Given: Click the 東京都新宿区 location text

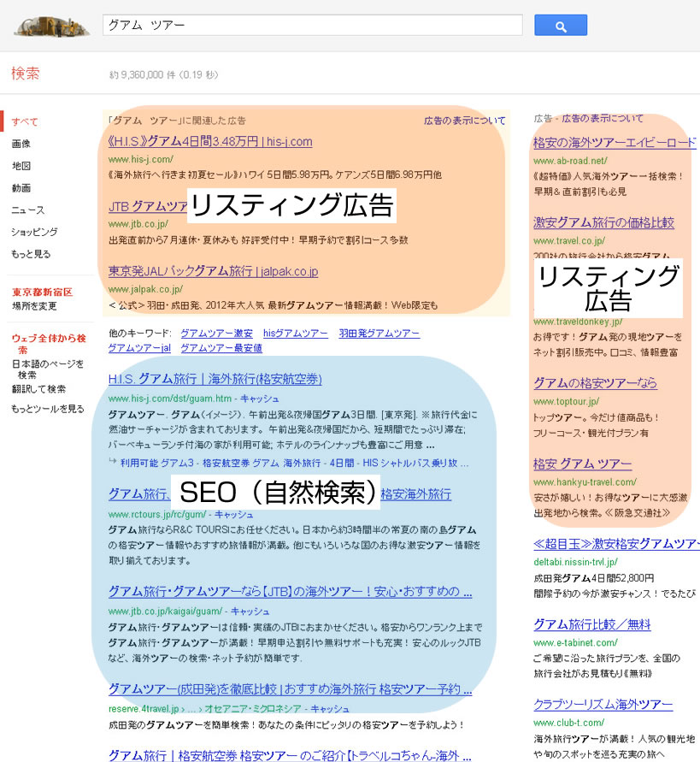Looking at the screenshot, I should (x=42, y=292).
